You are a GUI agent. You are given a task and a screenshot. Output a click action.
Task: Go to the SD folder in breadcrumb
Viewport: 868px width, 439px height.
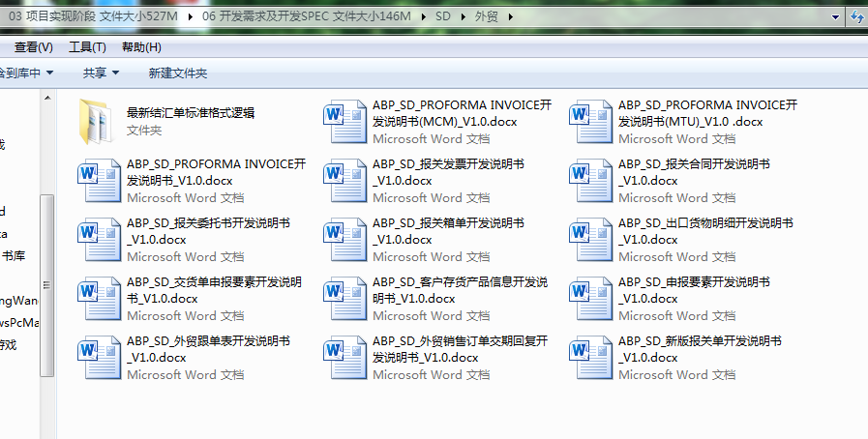[443, 16]
